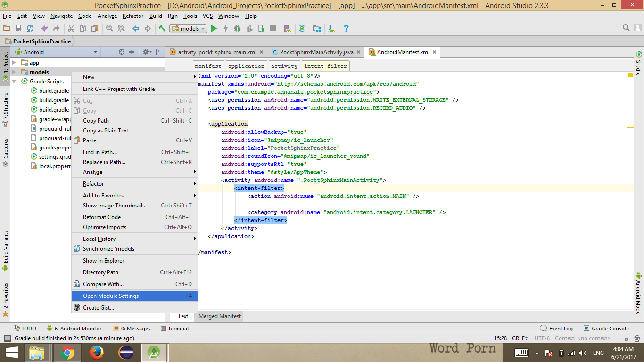This screenshot has width=644, height=362.
Task: Navigate Back with the left arrow icon
Action: click(136, 29)
